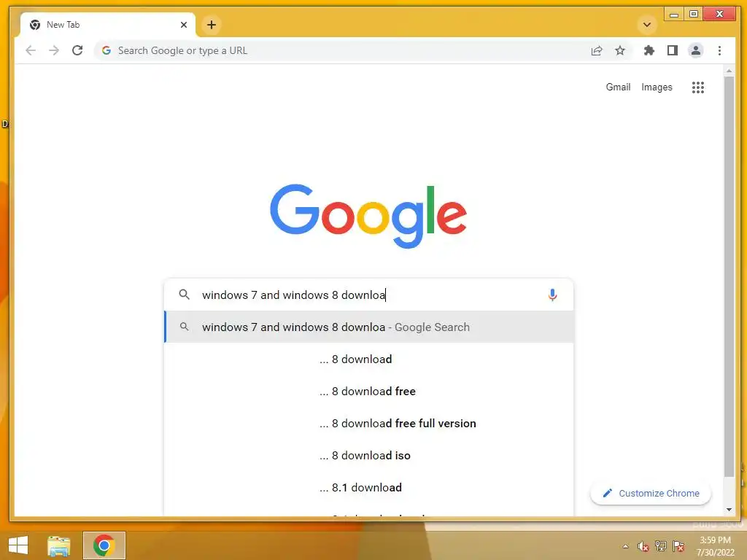Click the browser back arrow
This screenshot has height=560, width=747.
(x=31, y=50)
